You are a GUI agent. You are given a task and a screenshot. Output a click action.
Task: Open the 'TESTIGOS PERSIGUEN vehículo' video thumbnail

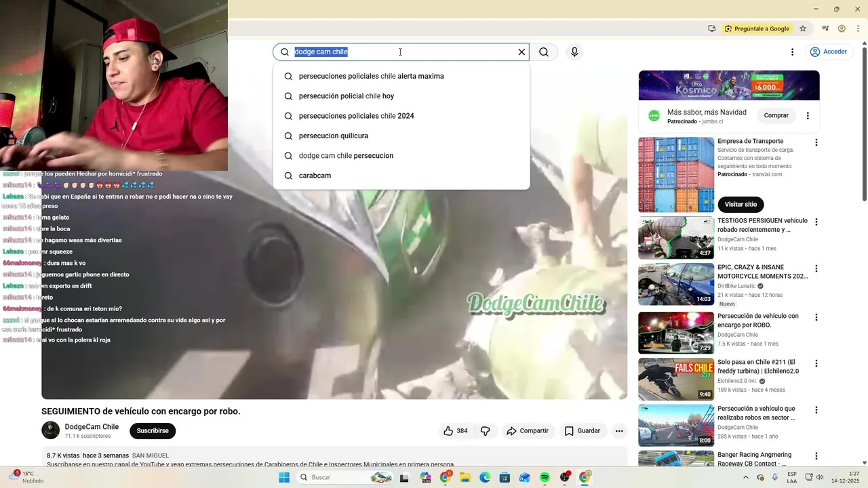(676, 238)
